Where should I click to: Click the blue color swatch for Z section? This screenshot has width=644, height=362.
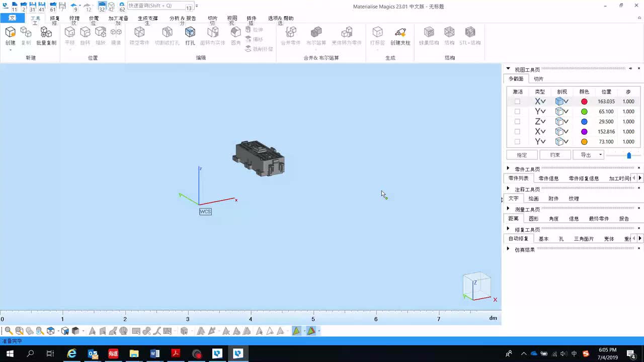tap(584, 122)
